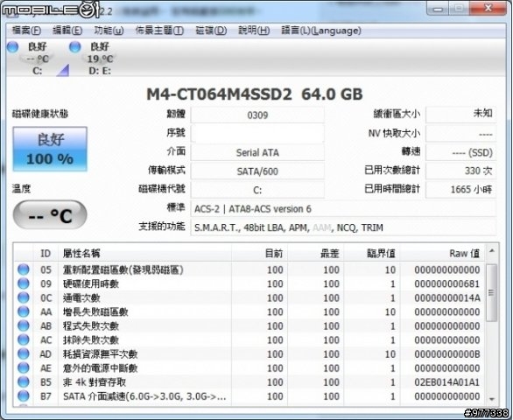This screenshot has height=420, width=513.
Task: Select the 非 4k 對齊存取 attribute row
Action: [x=249, y=382]
